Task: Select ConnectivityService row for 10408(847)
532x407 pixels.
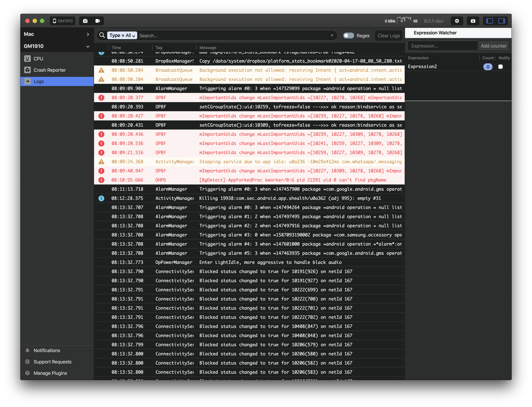Action: coord(249,326)
